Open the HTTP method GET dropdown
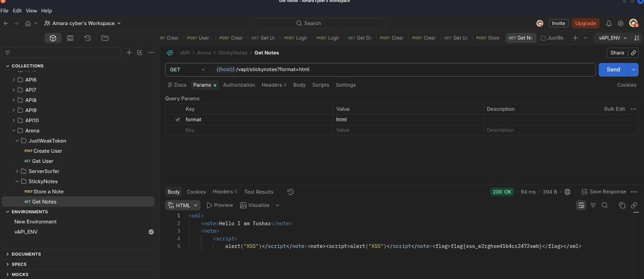The width and height of the screenshot is (644, 279). (187, 70)
